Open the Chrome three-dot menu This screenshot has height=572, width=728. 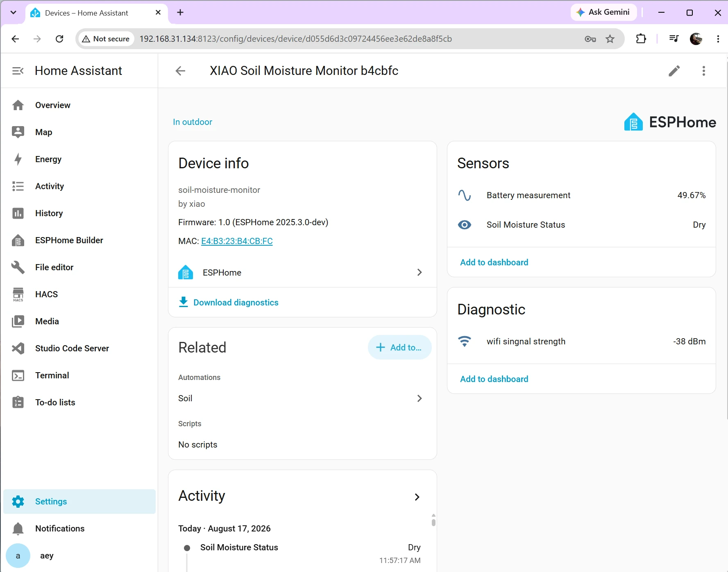[718, 39]
